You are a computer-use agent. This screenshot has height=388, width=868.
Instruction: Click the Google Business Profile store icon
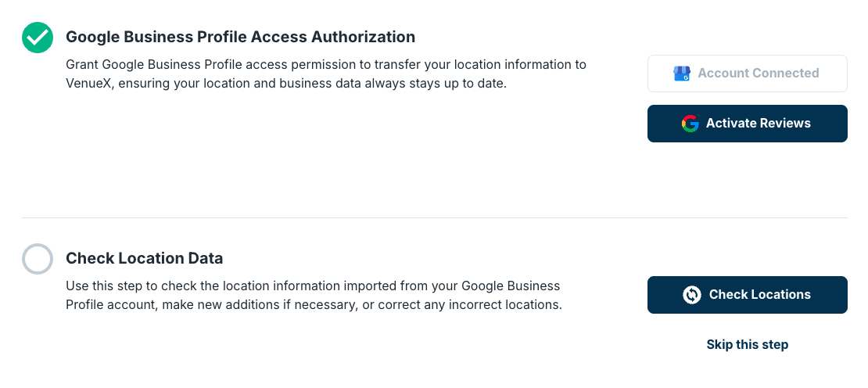[681, 74]
